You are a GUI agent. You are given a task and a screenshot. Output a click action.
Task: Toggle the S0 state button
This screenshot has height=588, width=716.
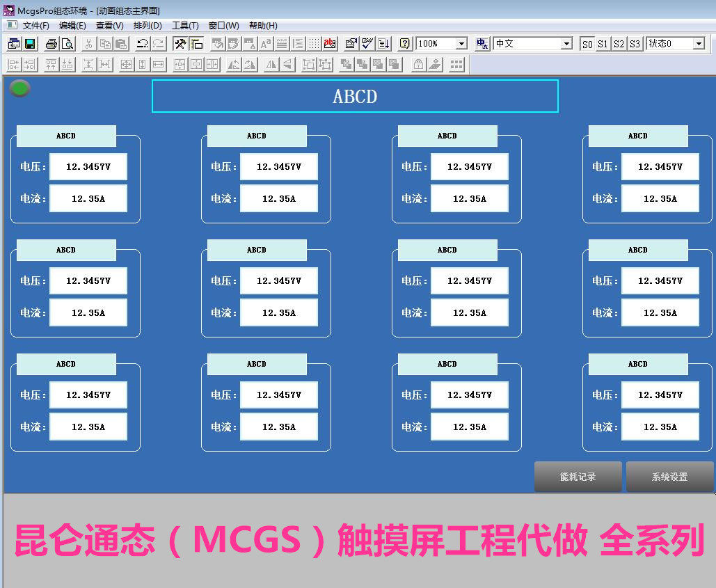click(587, 44)
